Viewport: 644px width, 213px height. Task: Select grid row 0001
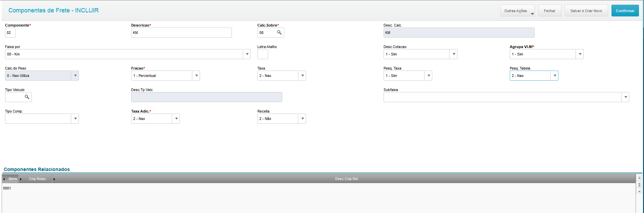319,188
